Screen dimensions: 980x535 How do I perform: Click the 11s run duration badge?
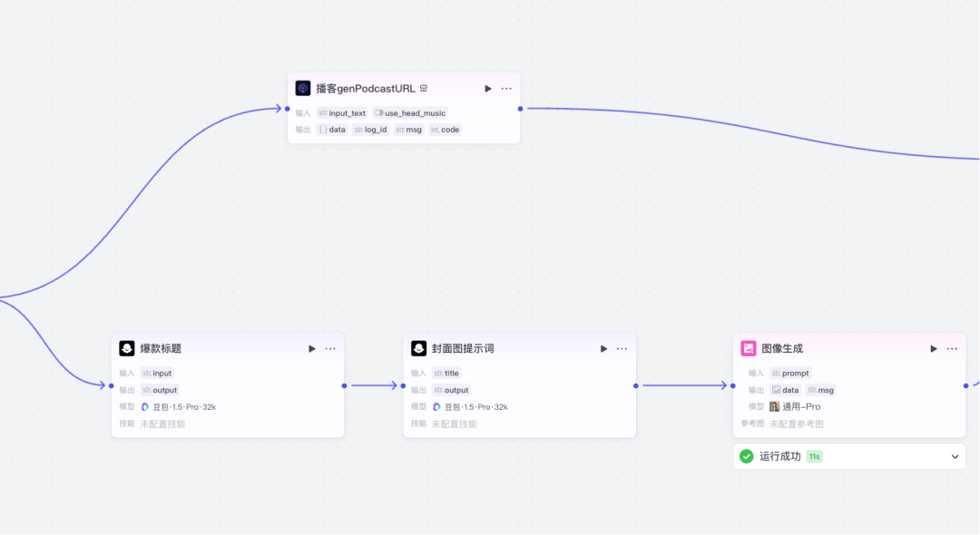pyautogui.click(x=814, y=457)
